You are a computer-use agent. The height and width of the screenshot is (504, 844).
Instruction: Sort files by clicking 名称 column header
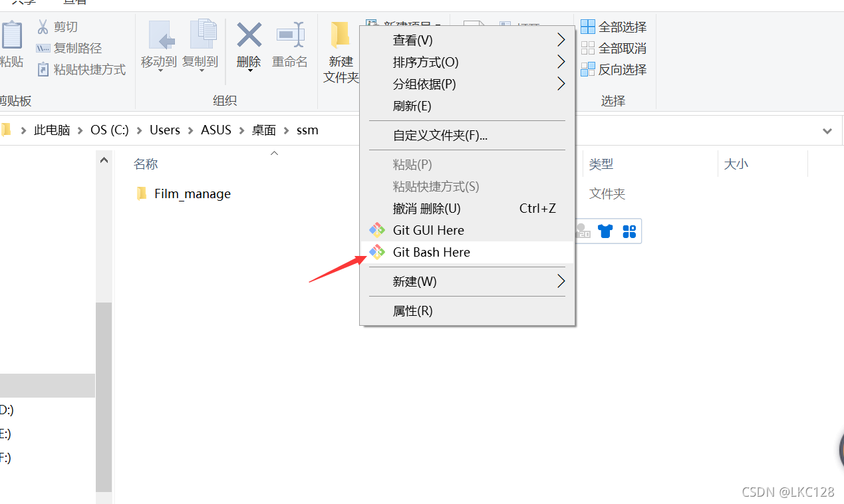[146, 164]
